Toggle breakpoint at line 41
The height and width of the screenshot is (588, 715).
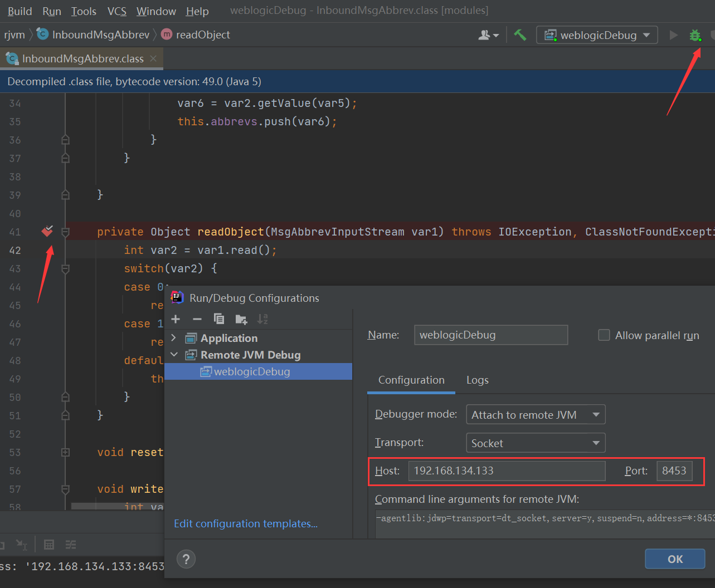(47, 231)
